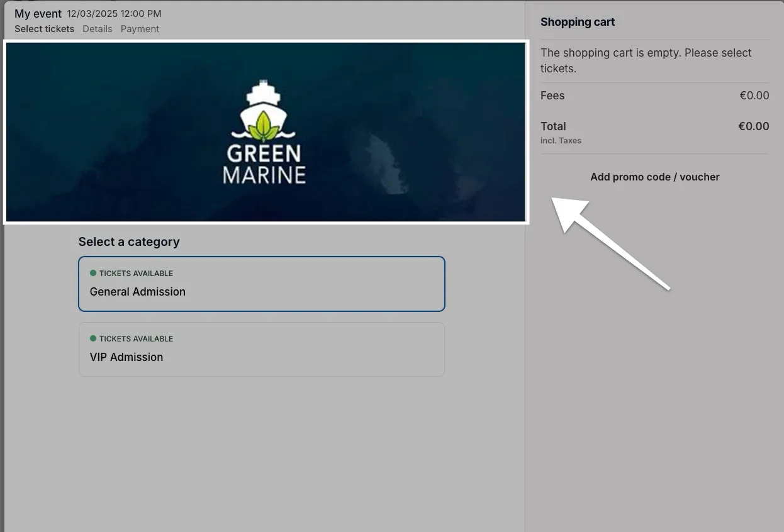This screenshot has width=784, height=532.
Task: Click the Total amount €0.00
Action: [754, 126]
